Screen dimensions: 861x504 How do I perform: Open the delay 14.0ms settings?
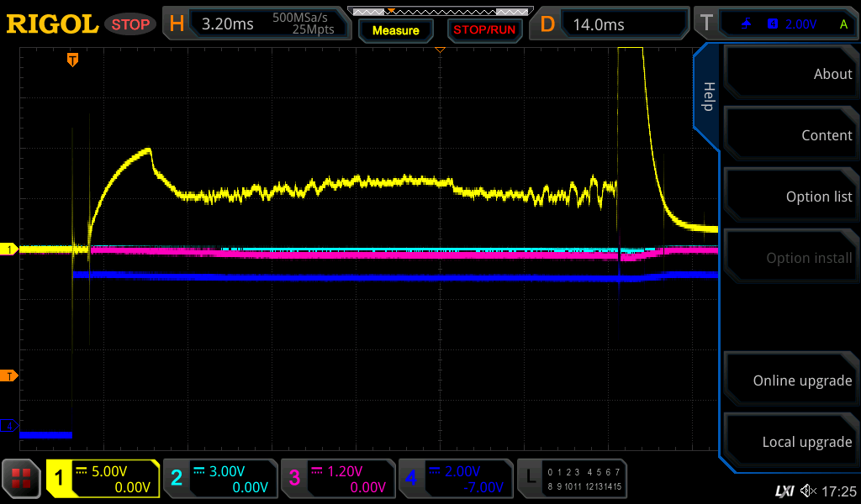pyautogui.click(x=612, y=24)
